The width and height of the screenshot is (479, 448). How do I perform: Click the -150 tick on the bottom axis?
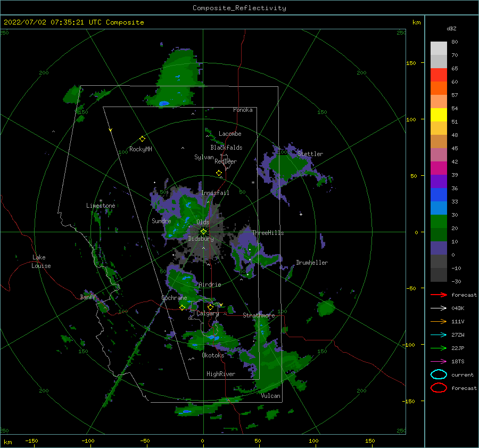[31, 441]
